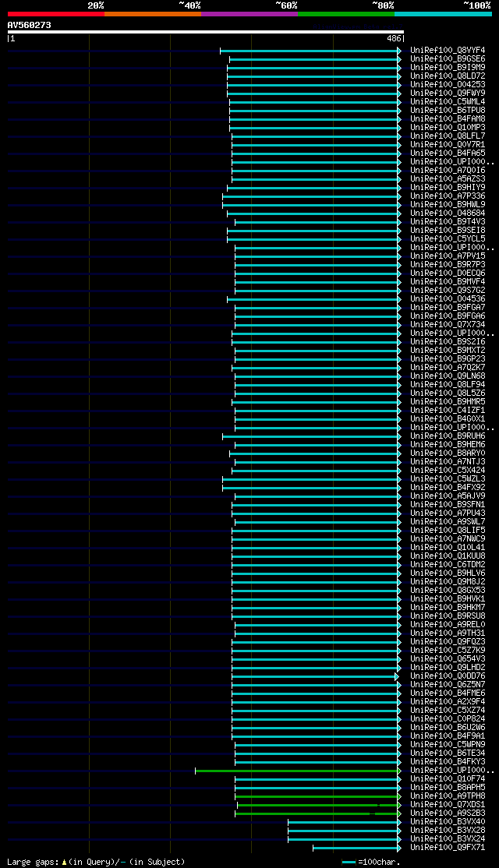Viewport: 499px width, 868px height.
Task: Select the UniRef100_B4F9A1 label
Action: point(448,737)
